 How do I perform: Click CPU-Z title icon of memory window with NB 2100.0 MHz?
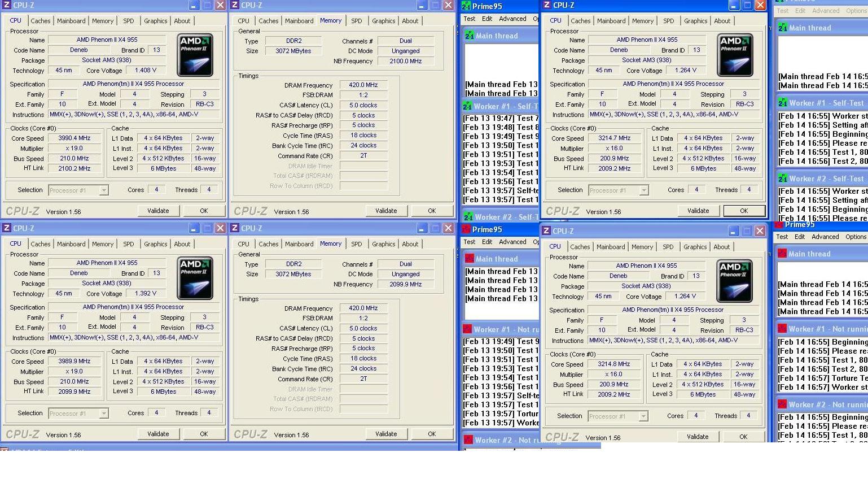point(235,5)
